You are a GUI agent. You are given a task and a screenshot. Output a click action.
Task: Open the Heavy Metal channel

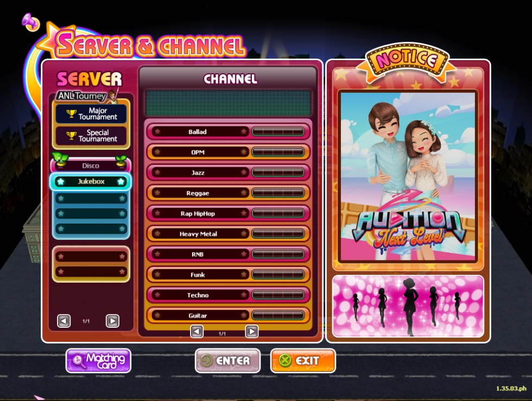[198, 234]
